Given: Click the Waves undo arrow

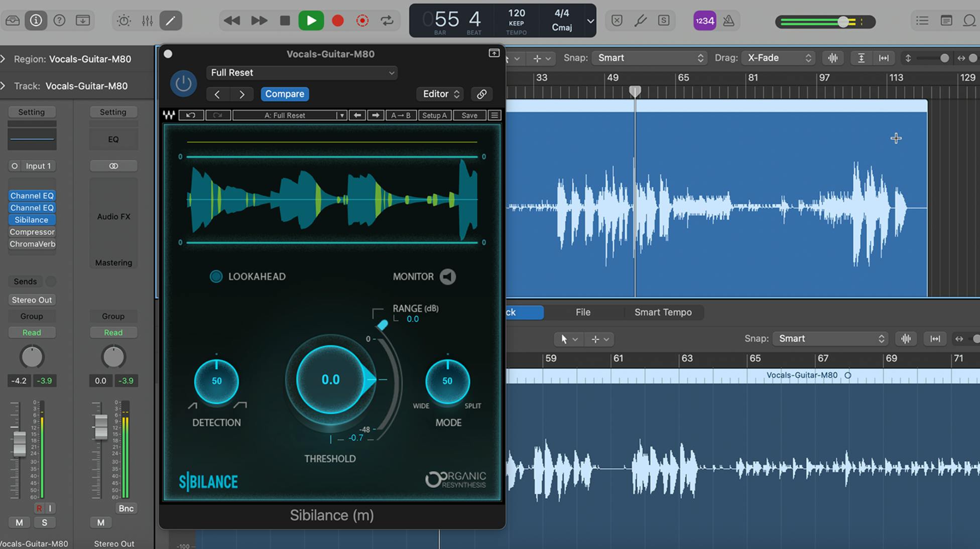Looking at the screenshot, I should [191, 115].
